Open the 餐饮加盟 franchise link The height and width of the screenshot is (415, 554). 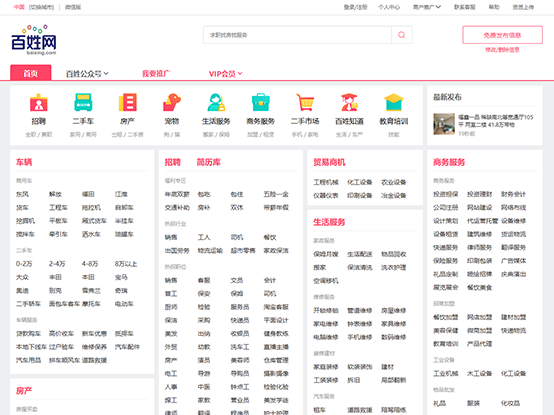tap(446, 317)
